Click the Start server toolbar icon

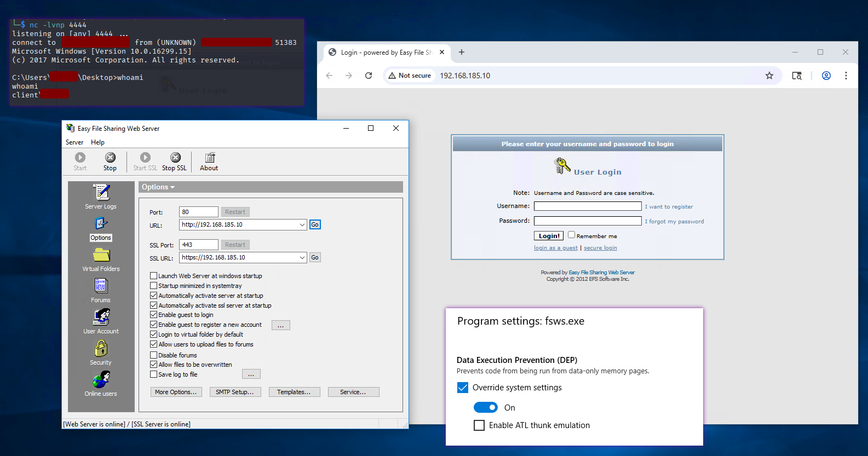click(x=80, y=161)
